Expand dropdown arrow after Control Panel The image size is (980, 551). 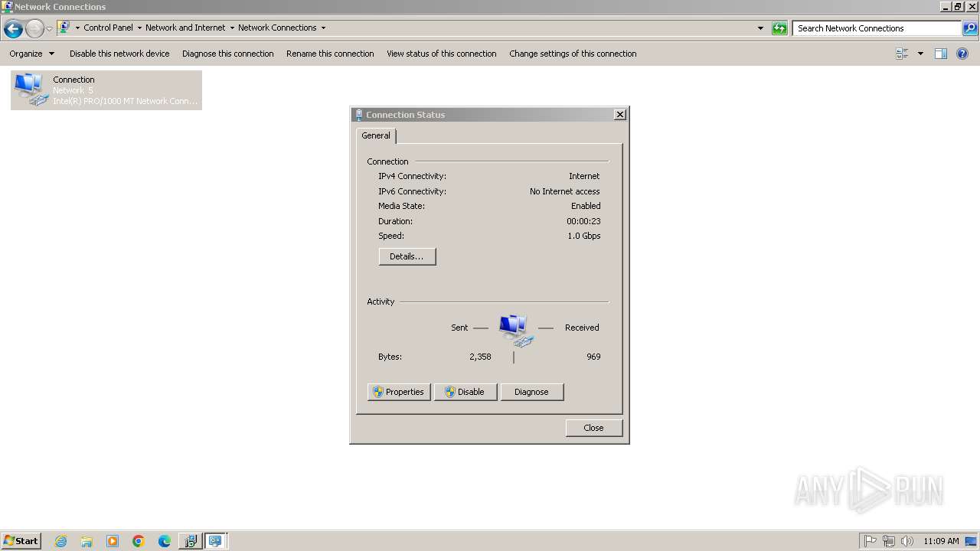pos(139,28)
